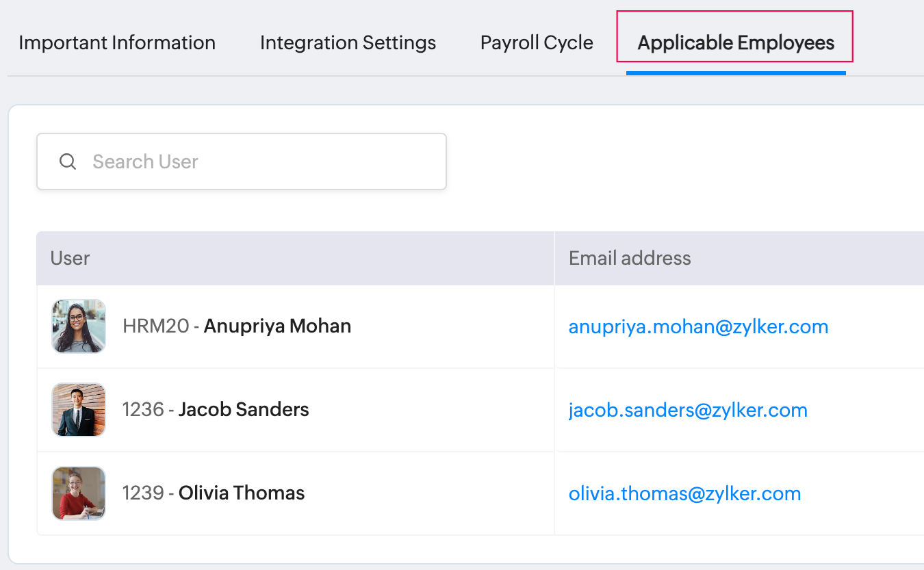924x570 pixels.
Task: Click Anupriya Mohan's profile photo
Action: tap(79, 326)
